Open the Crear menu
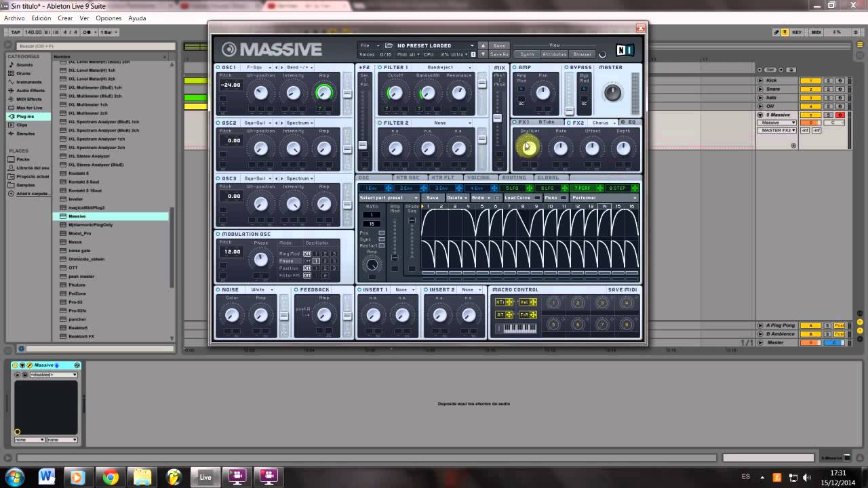 point(65,18)
